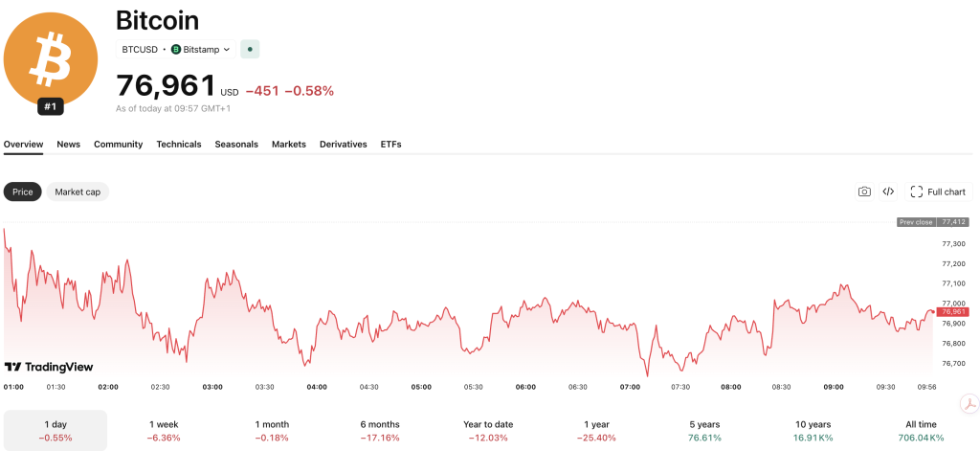The height and width of the screenshot is (451, 980).
Task: Open the News tab
Action: (69, 144)
